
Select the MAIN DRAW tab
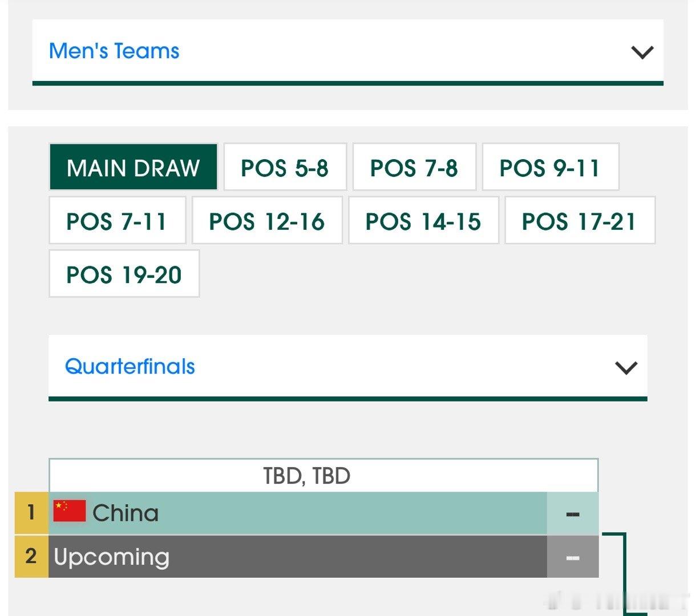tap(133, 167)
